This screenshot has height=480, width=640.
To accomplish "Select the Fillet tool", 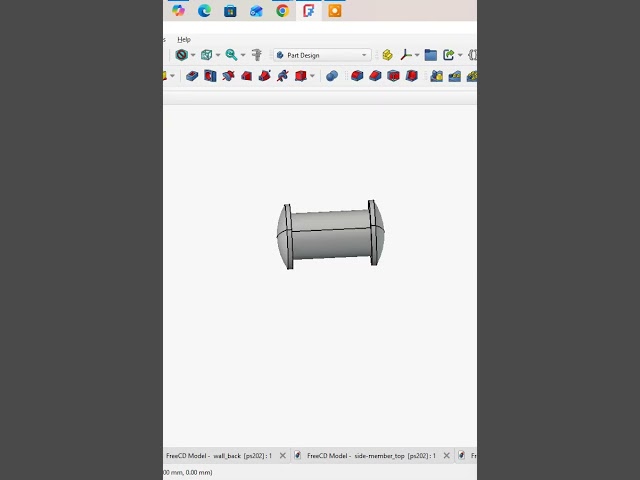I will (x=357, y=76).
